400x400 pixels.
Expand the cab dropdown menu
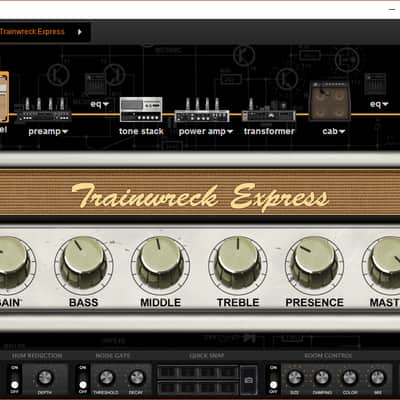341,132
